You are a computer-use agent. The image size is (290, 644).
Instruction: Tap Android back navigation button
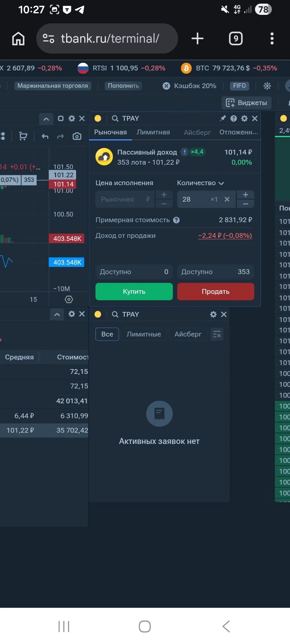(x=226, y=626)
